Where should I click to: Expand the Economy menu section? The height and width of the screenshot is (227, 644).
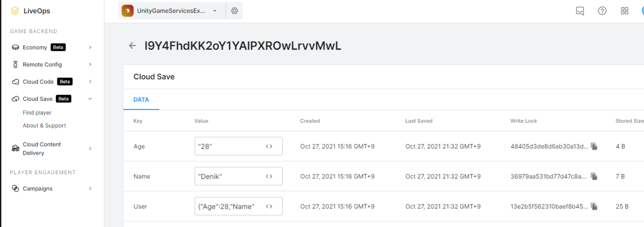[90, 47]
